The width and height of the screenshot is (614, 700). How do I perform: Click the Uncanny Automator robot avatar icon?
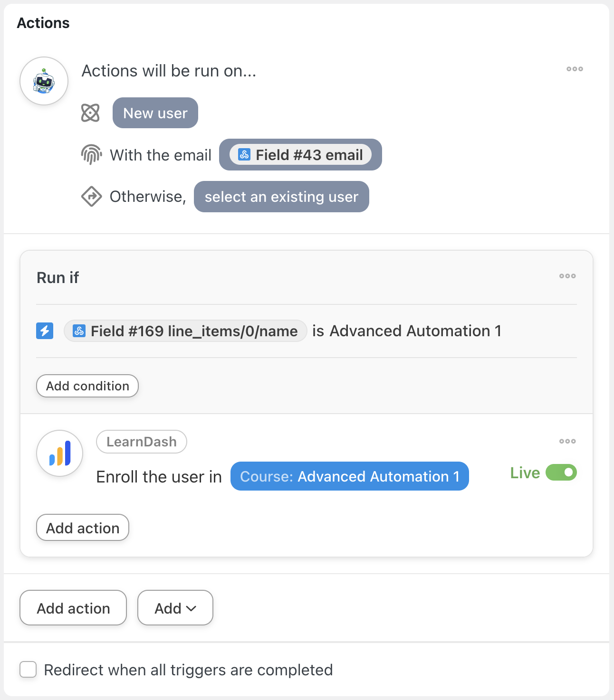(44, 81)
